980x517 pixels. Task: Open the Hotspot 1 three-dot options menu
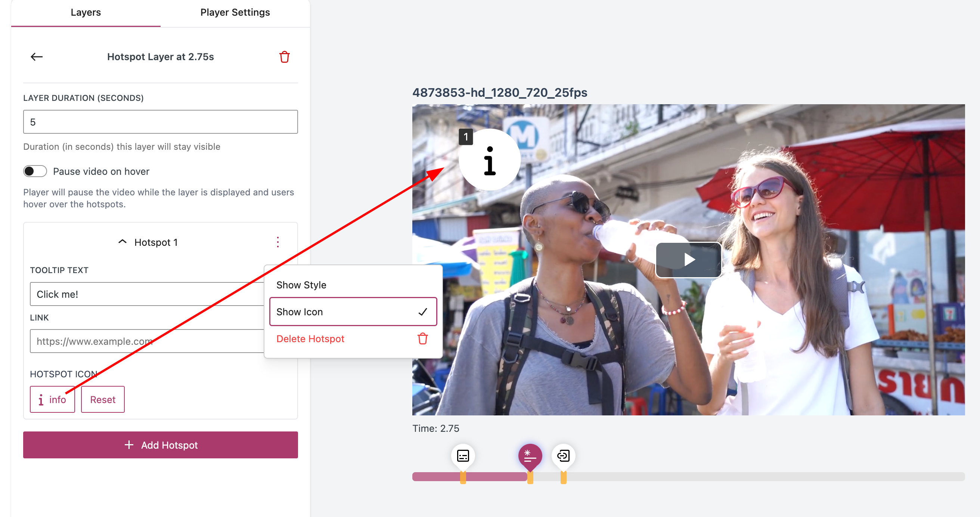tap(278, 242)
